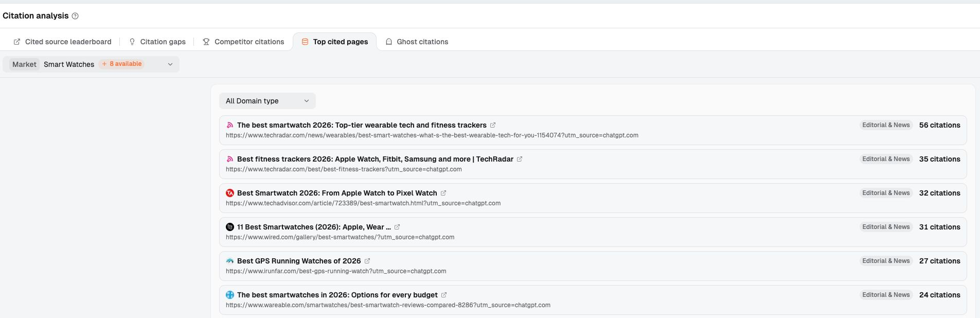Click the wired.com best-smartwatches URL

pos(340,237)
